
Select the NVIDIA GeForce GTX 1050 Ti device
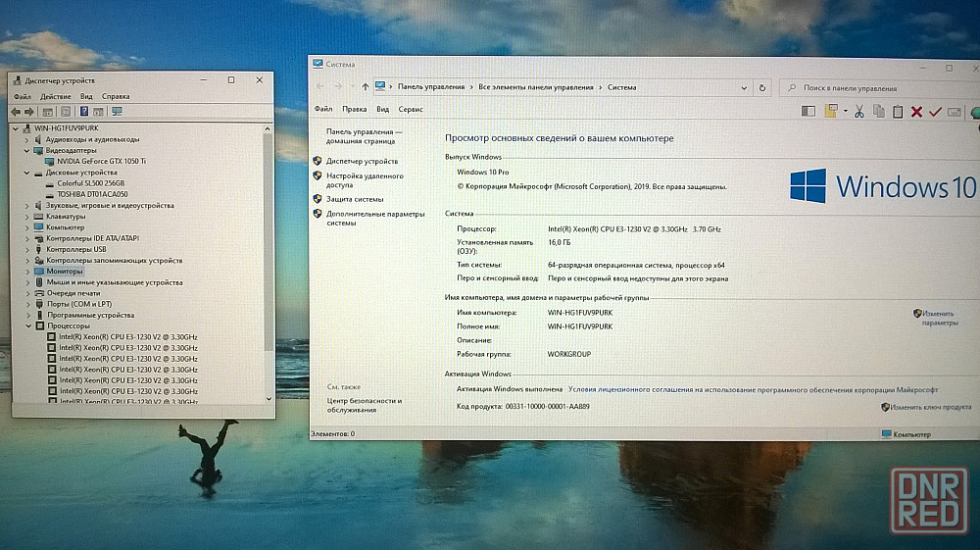pos(101,161)
